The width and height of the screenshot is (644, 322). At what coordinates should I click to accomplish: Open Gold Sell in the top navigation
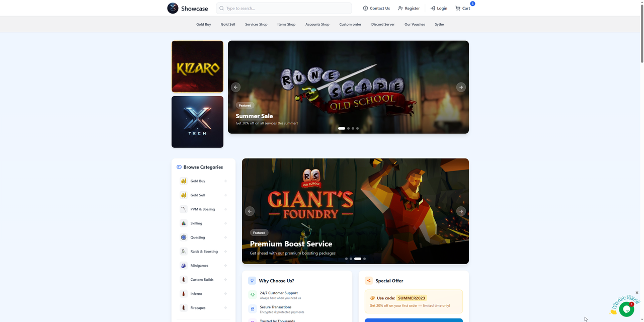coord(228,24)
